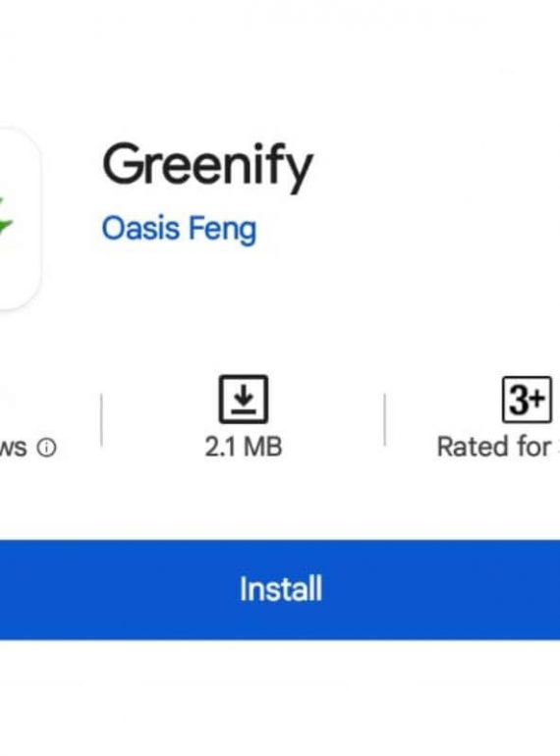Select the 2.1 MB size label
This screenshot has height=756, width=560.
pyautogui.click(x=243, y=447)
